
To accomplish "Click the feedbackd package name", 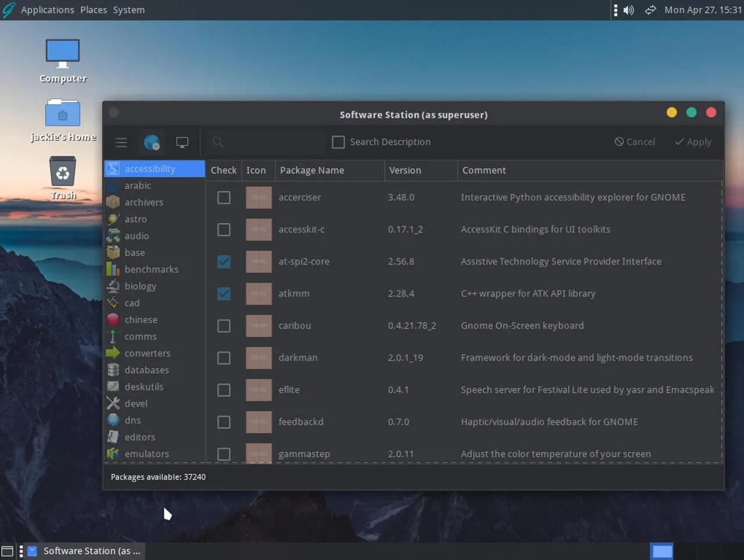I will coord(301,422).
